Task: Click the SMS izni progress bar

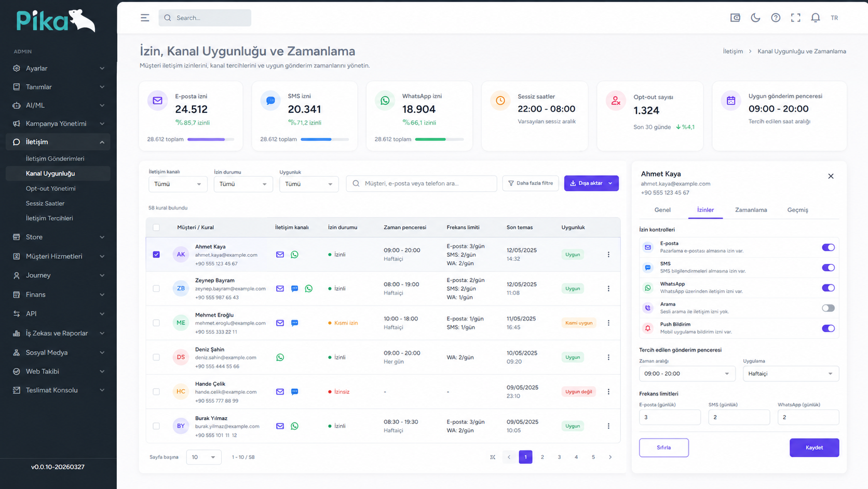Action: (x=324, y=139)
